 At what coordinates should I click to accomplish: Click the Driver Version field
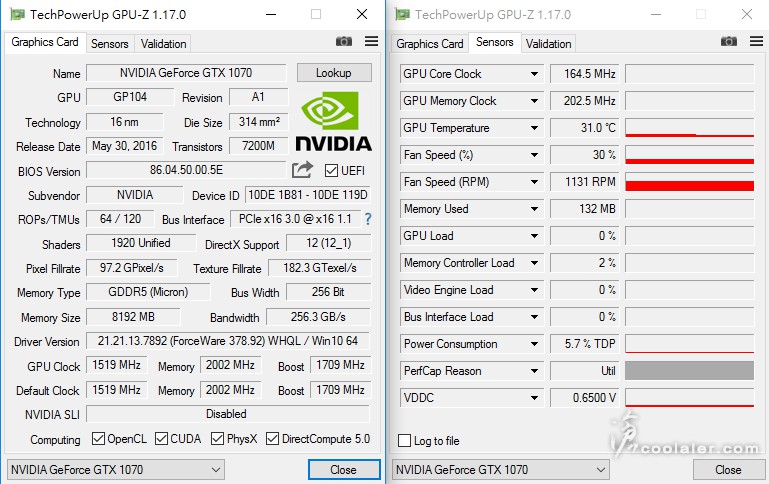(228, 341)
